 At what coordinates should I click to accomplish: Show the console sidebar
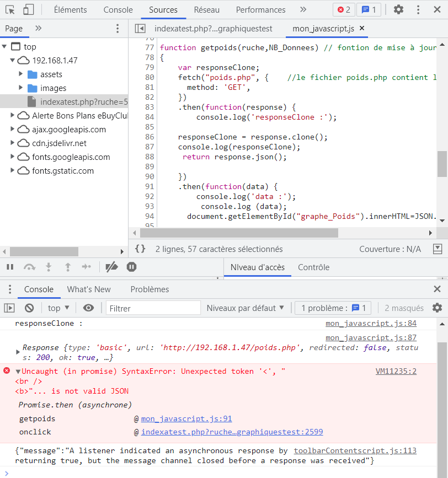(x=9, y=308)
